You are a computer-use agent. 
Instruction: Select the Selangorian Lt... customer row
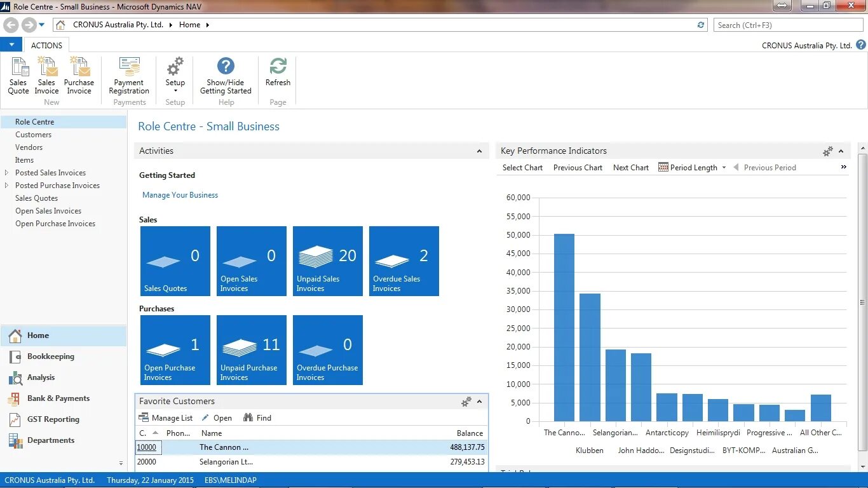point(311,462)
